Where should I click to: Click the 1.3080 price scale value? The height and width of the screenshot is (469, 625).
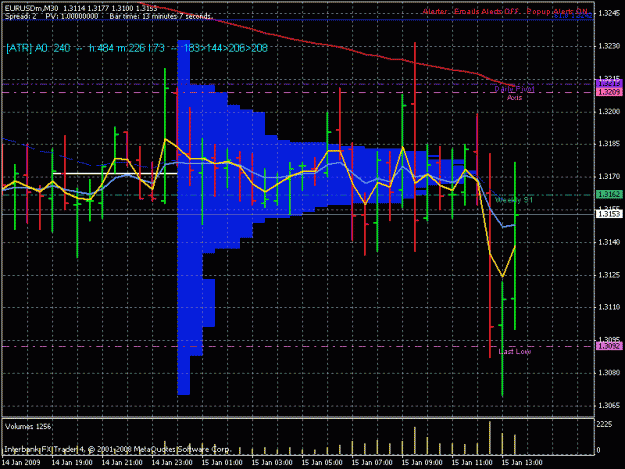[x=609, y=373]
